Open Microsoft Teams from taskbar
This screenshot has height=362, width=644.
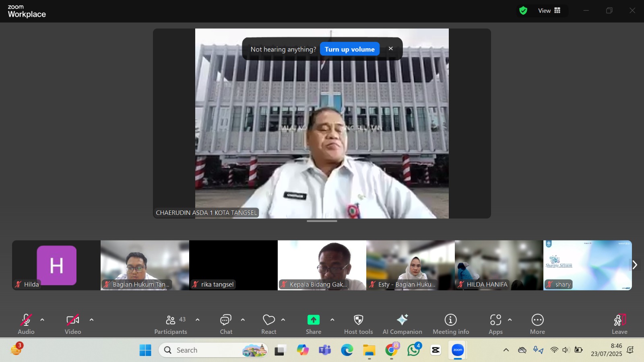pos(324,350)
